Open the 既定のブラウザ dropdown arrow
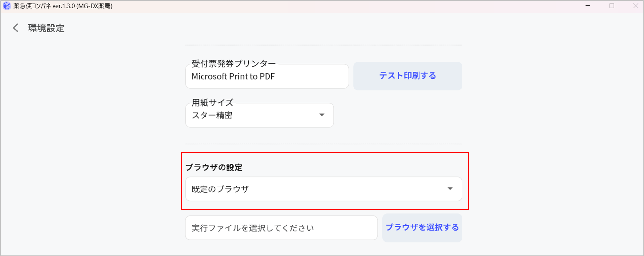Screen dimensions: 644x256 [450, 189]
